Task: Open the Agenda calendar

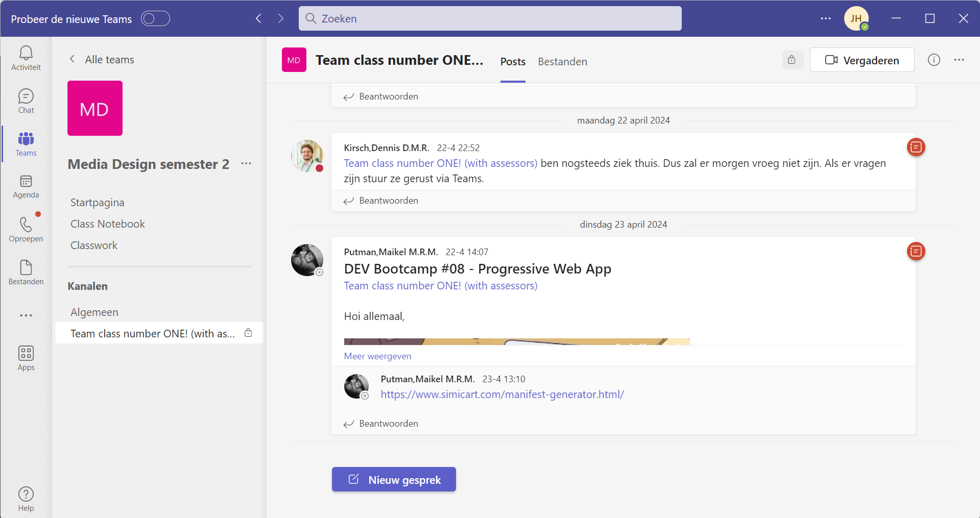Action: [26, 186]
